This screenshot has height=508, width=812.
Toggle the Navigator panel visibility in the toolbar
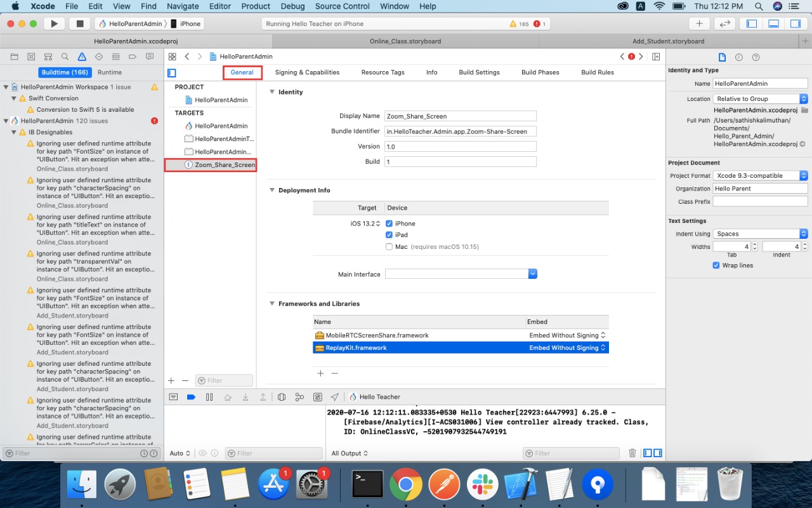(752, 23)
